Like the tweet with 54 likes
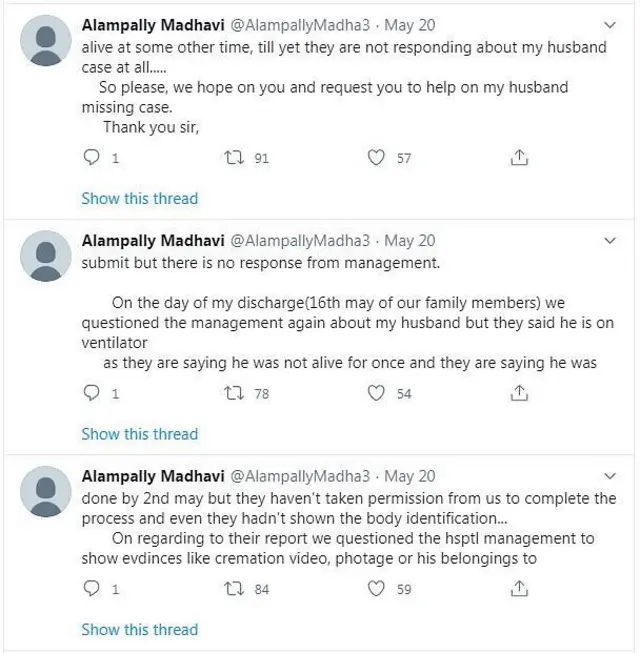 (377, 394)
